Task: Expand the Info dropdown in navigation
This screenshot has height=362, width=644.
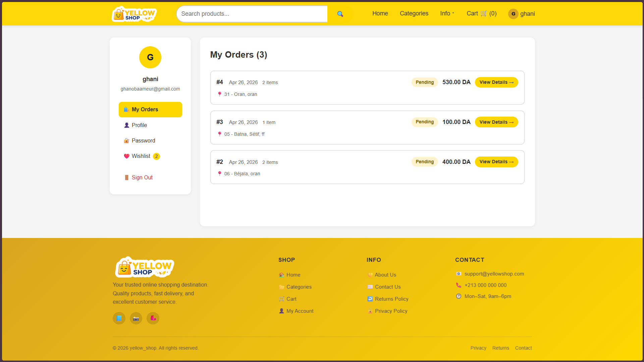Action: pos(447,13)
